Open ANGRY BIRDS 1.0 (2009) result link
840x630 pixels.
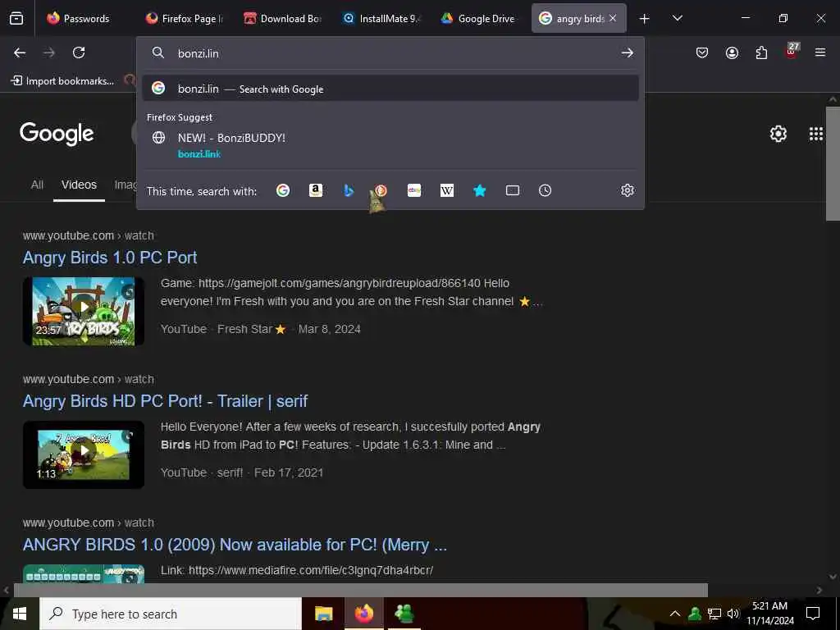(x=235, y=545)
